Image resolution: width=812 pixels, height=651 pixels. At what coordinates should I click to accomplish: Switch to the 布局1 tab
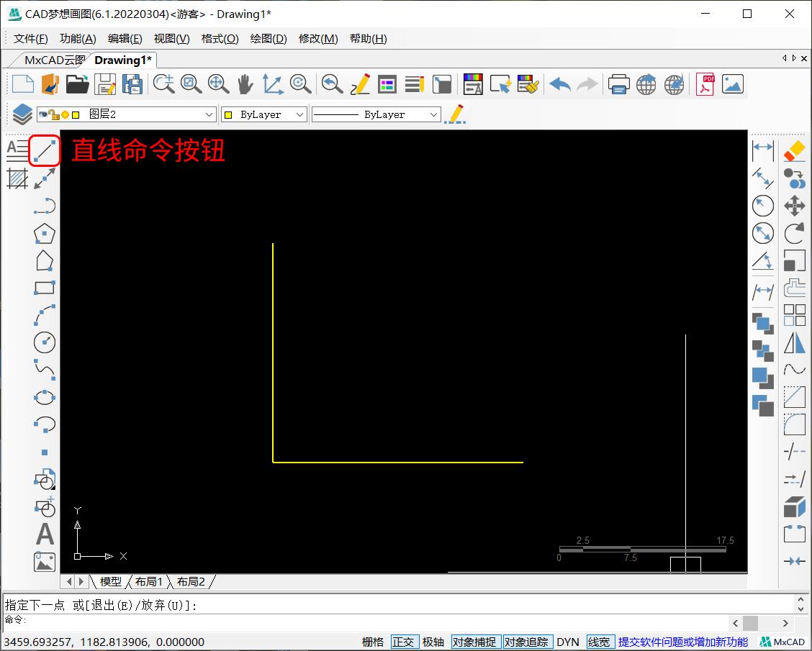(149, 581)
